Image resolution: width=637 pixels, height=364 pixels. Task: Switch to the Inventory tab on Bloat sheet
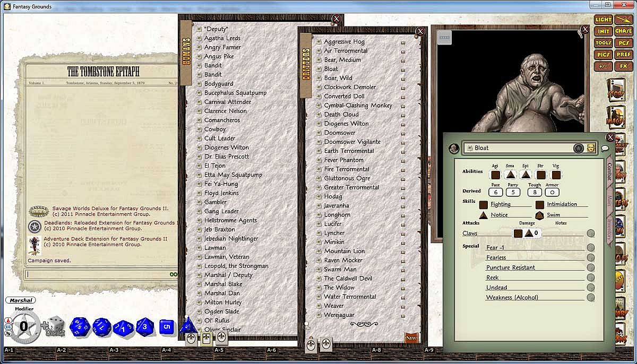(609, 230)
